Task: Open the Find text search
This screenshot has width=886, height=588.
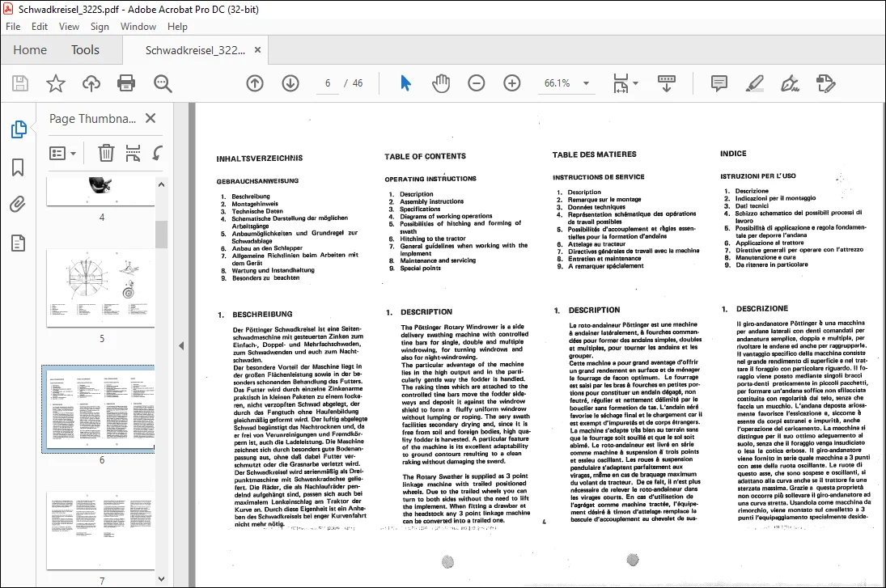Action: point(163,83)
